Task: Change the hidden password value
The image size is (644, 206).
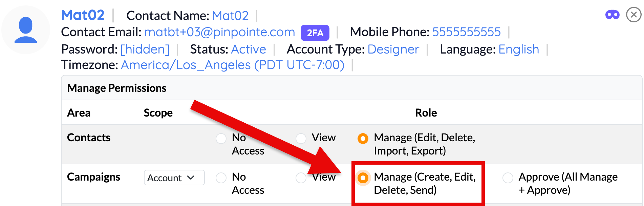Action: tap(145, 49)
